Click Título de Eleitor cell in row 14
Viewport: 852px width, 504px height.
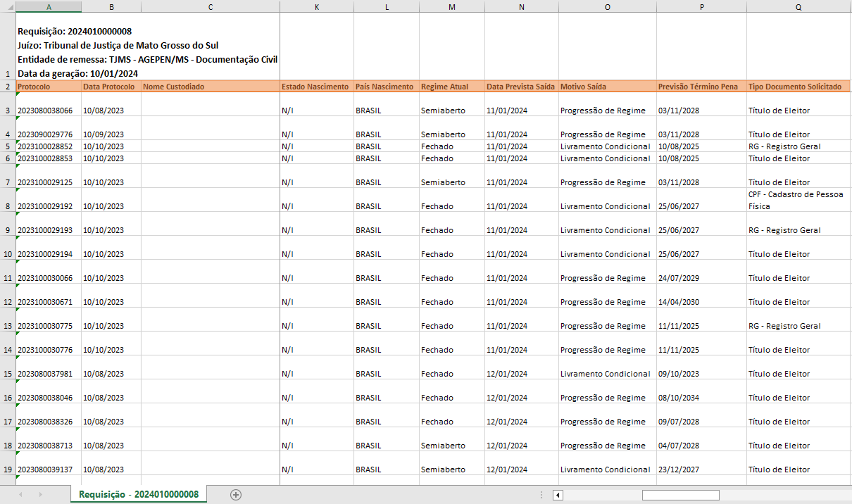[798, 343]
